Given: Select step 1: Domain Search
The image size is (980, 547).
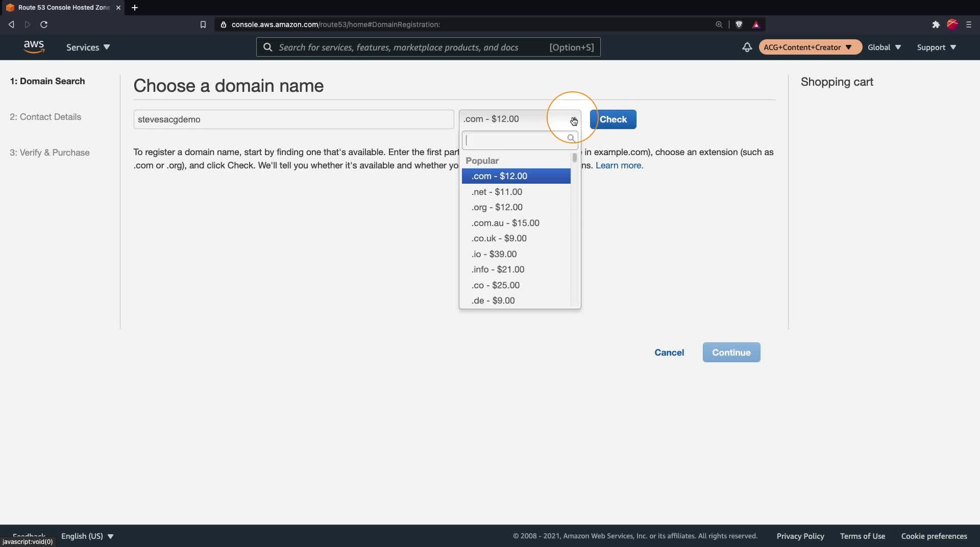Looking at the screenshot, I should pyautogui.click(x=47, y=81).
